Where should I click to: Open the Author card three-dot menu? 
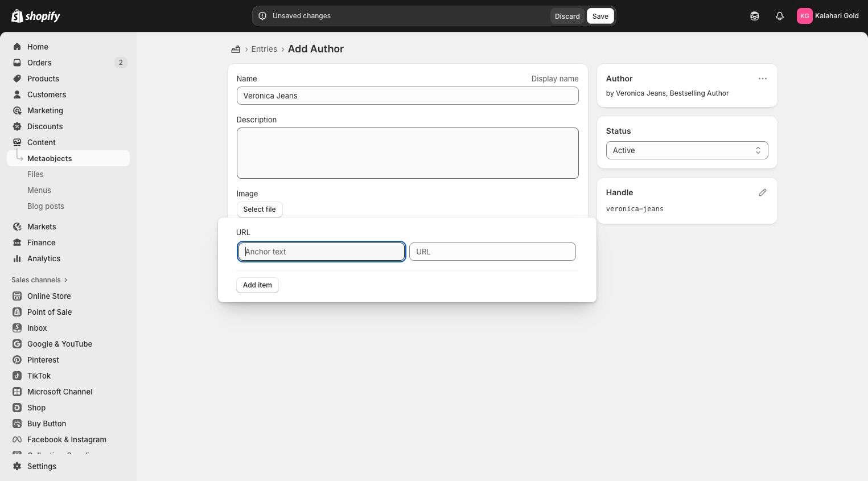pyautogui.click(x=762, y=79)
